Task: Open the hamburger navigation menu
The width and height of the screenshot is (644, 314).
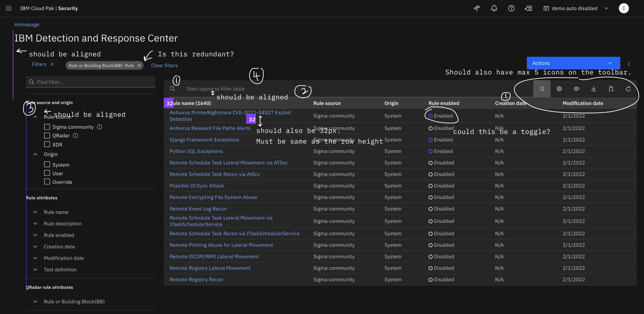Action: pyautogui.click(x=9, y=8)
